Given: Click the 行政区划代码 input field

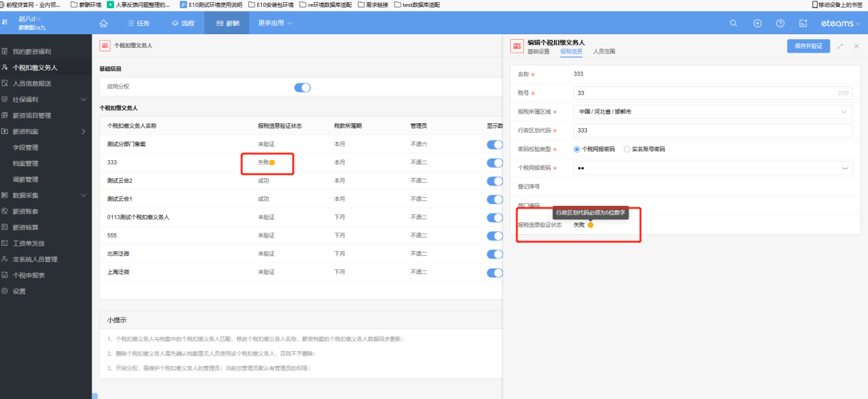Looking at the screenshot, I should pos(713,130).
